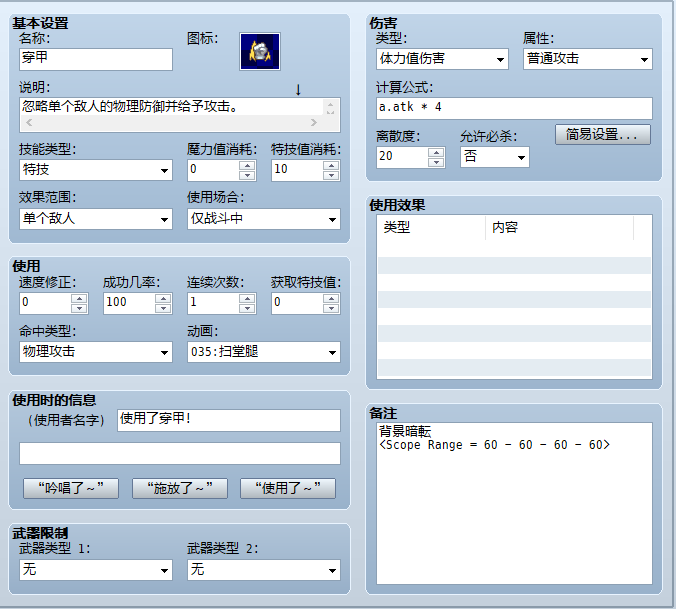Click the 获取特技值 value field showing 0
The width and height of the screenshot is (676, 609).
pos(297,303)
